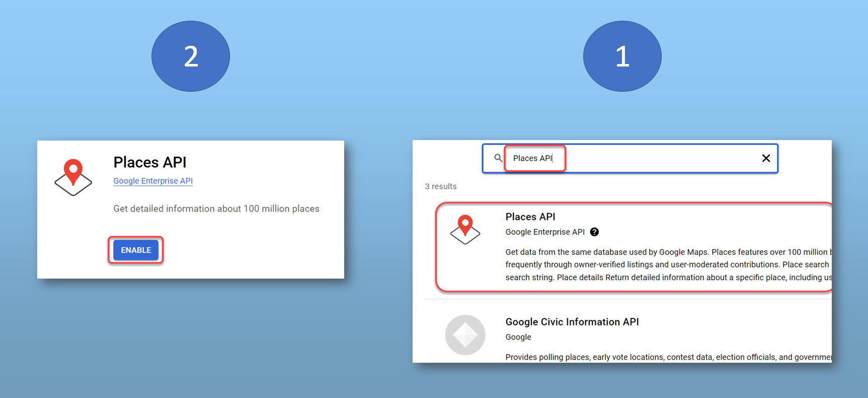Click the 'Places API' heading in left card

150,162
